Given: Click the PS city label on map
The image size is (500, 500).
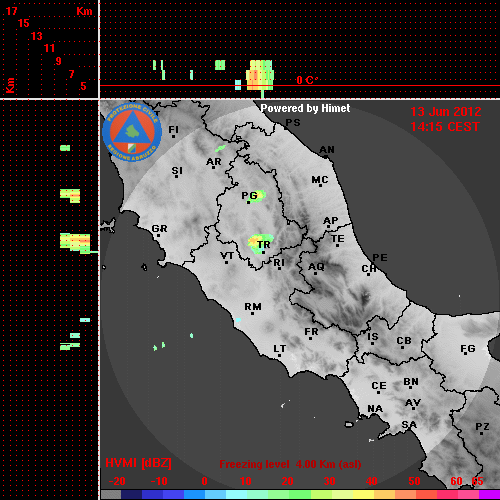Looking at the screenshot, I should (293, 123).
